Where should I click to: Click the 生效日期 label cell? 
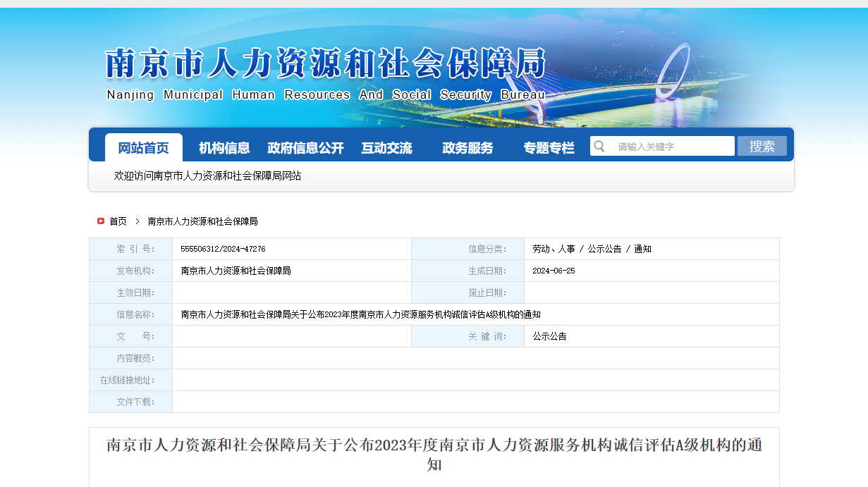(130, 292)
